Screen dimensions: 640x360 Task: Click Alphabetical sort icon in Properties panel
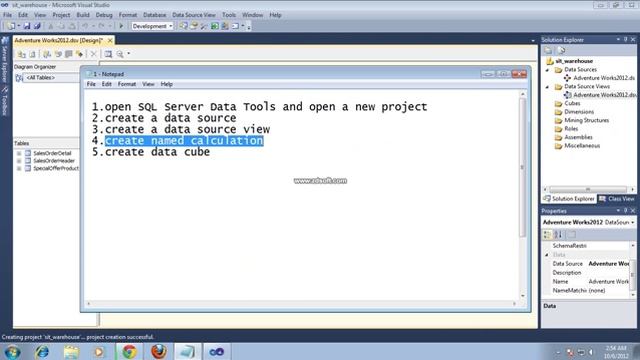click(558, 234)
